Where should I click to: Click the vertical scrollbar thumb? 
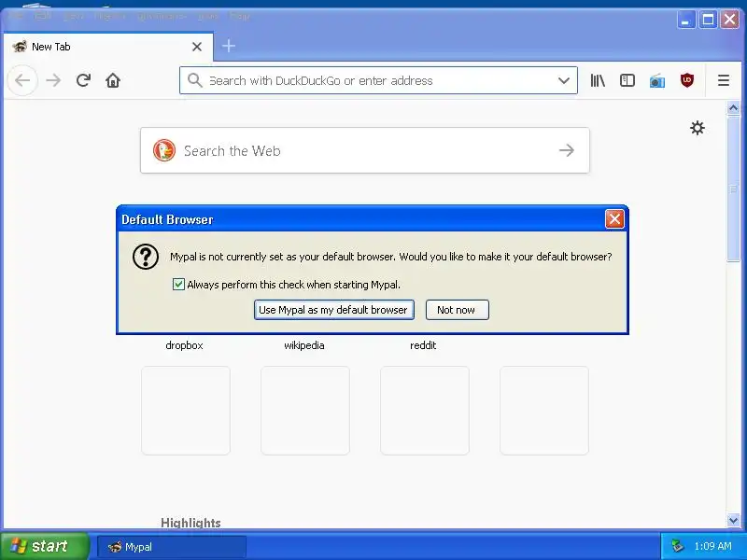click(x=733, y=189)
